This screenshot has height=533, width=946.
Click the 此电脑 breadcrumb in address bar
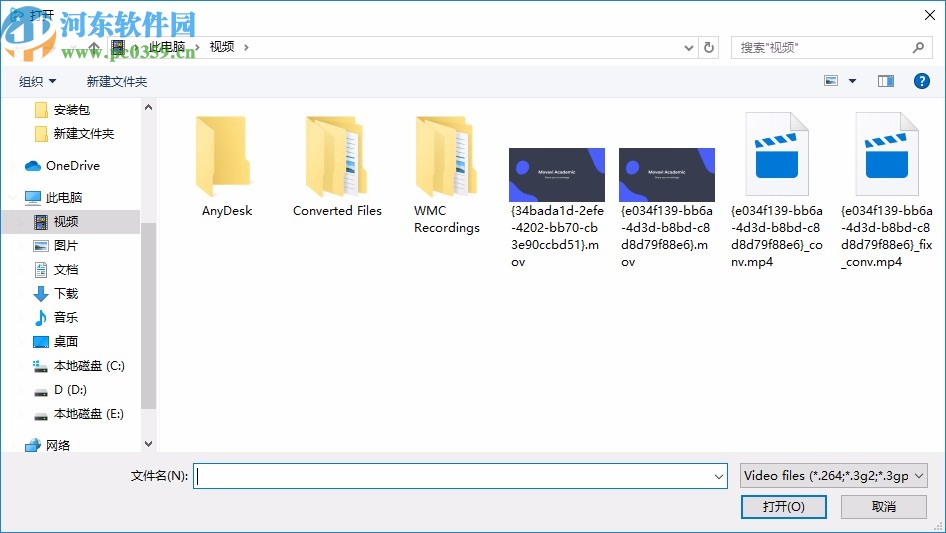coord(167,47)
